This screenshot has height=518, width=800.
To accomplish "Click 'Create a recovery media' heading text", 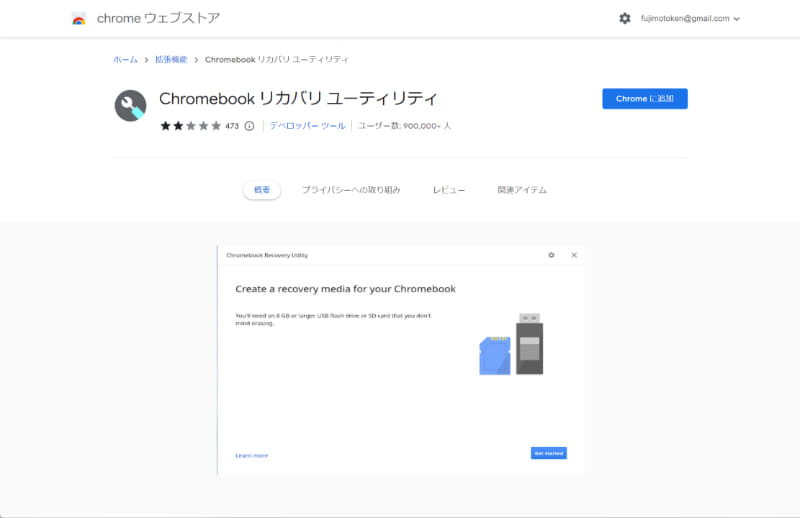I will point(345,289).
